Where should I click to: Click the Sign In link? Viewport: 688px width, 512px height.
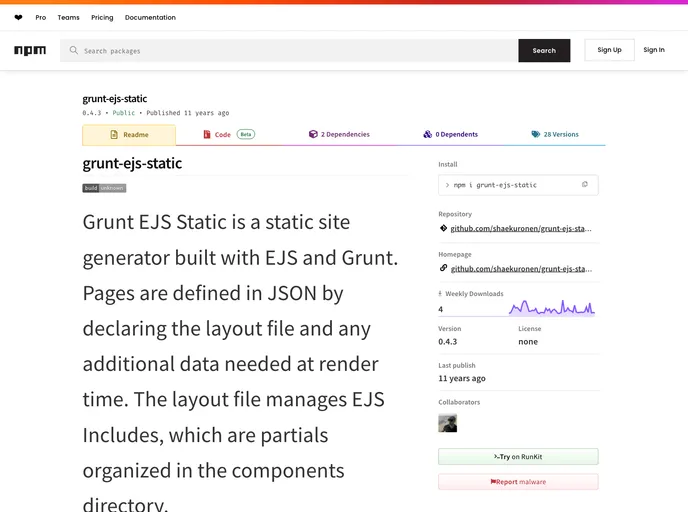tap(654, 50)
